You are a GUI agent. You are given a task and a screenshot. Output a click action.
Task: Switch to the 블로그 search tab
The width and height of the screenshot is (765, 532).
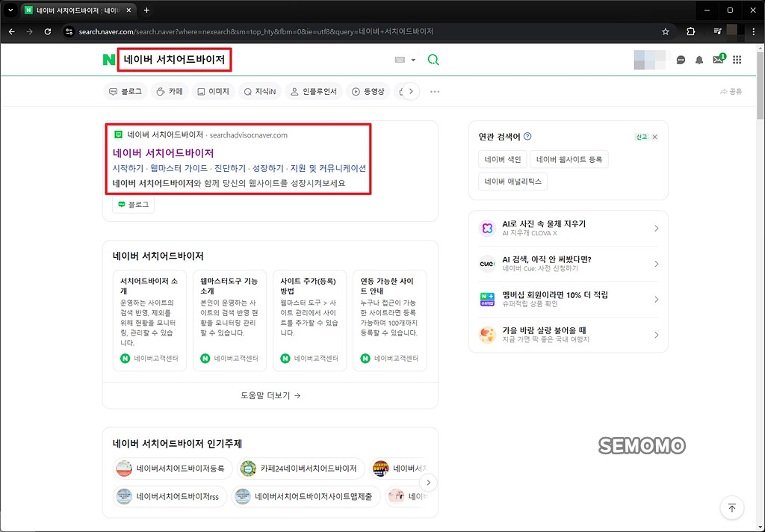[126, 91]
